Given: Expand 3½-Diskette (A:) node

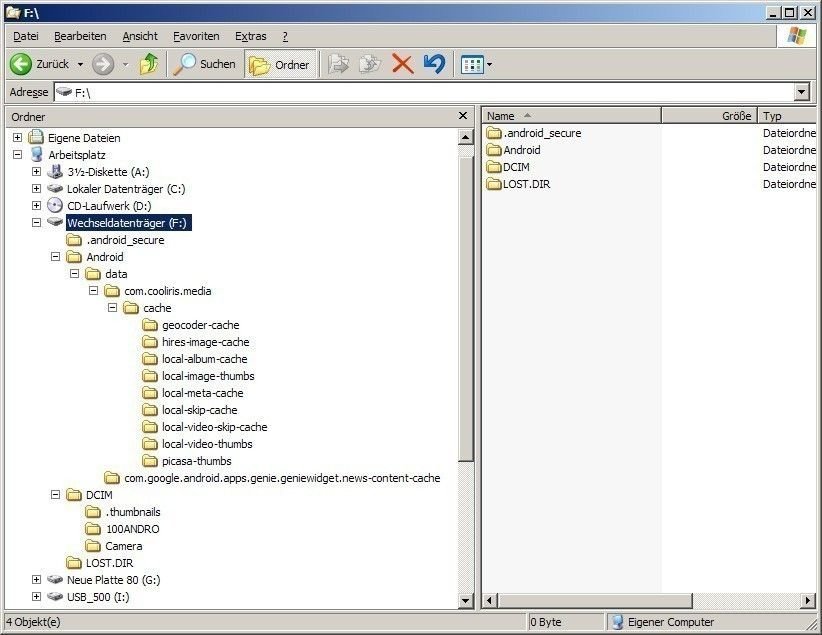Looking at the screenshot, I should pyautogui.click(x=36, y=171).
